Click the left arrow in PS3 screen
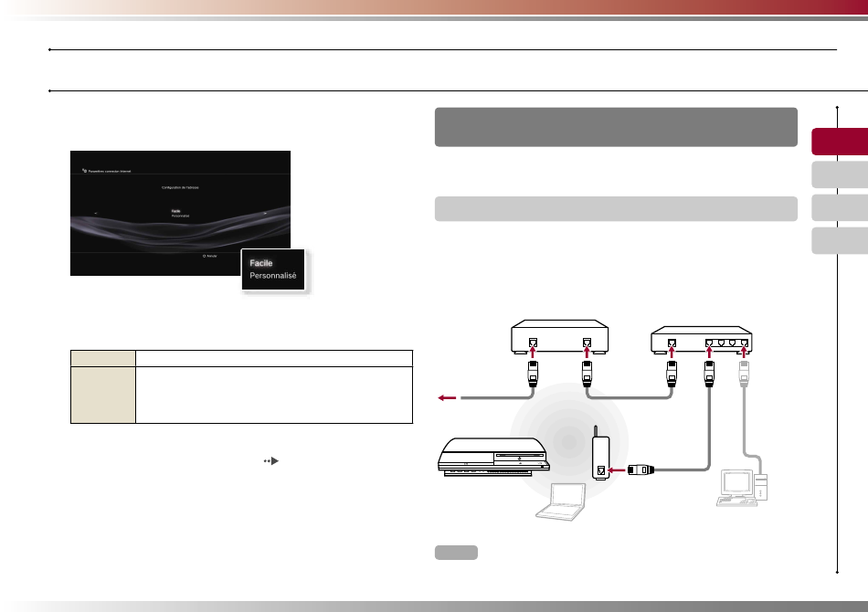The width and height of the screenshot is (868, 612). point(96,213)
